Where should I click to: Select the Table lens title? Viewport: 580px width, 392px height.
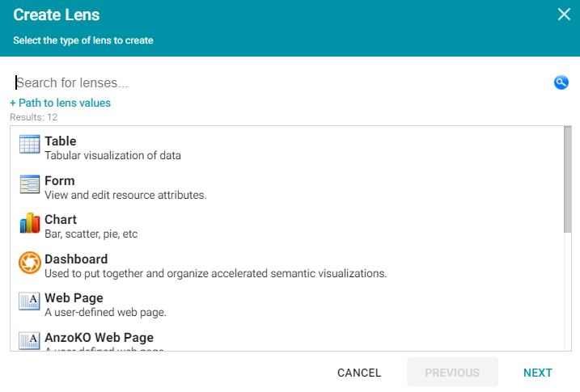(x=61, y=141)
